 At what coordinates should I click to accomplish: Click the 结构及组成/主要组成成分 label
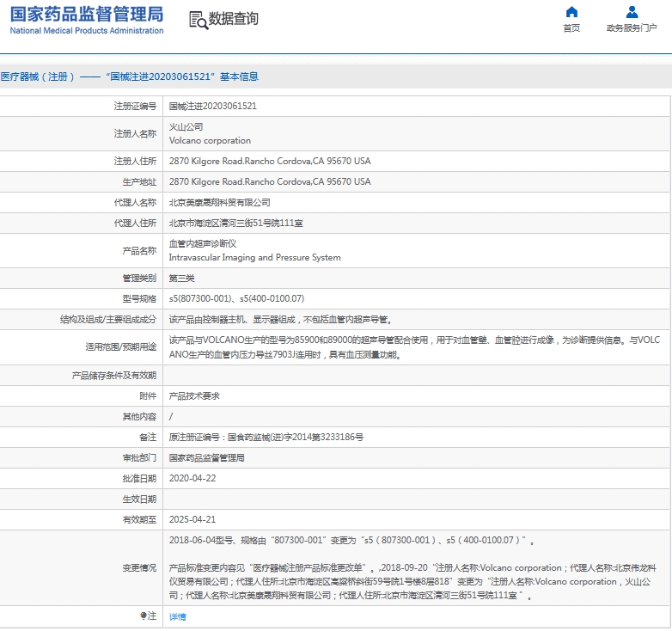108,319
